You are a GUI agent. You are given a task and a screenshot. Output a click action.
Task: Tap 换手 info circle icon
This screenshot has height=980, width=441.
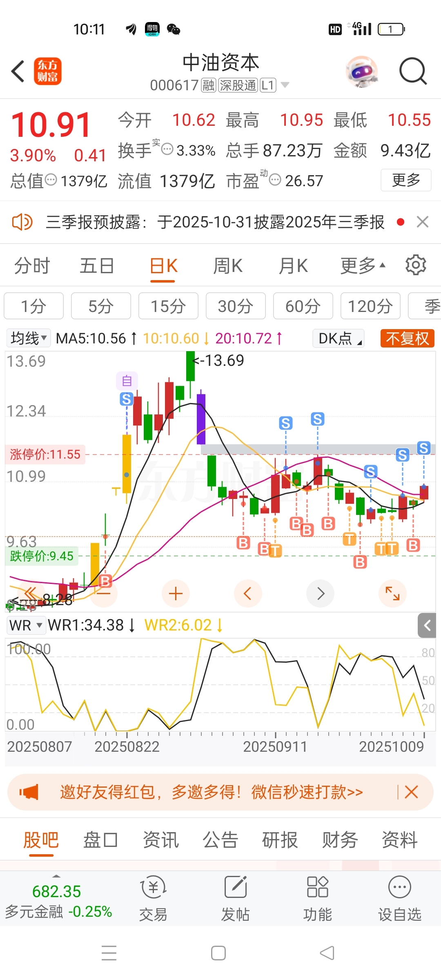click(x=167, y=149)
